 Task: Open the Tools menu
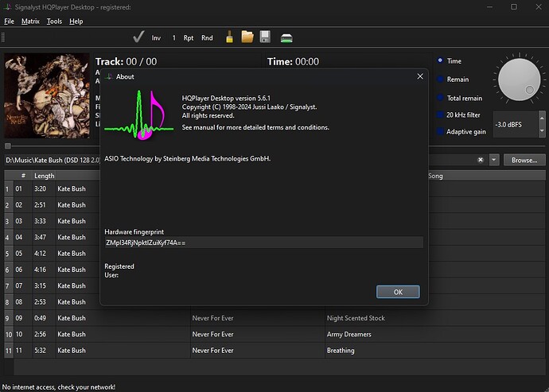point(54,21)
